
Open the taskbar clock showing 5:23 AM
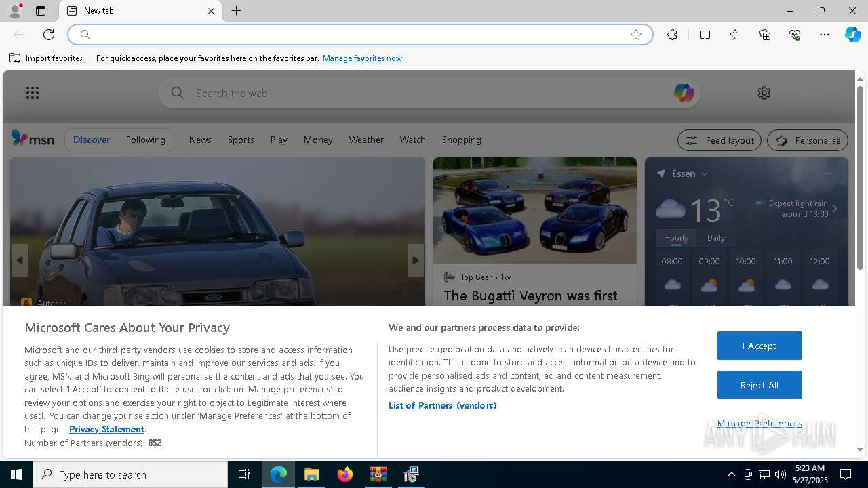(x=809, y=474)
